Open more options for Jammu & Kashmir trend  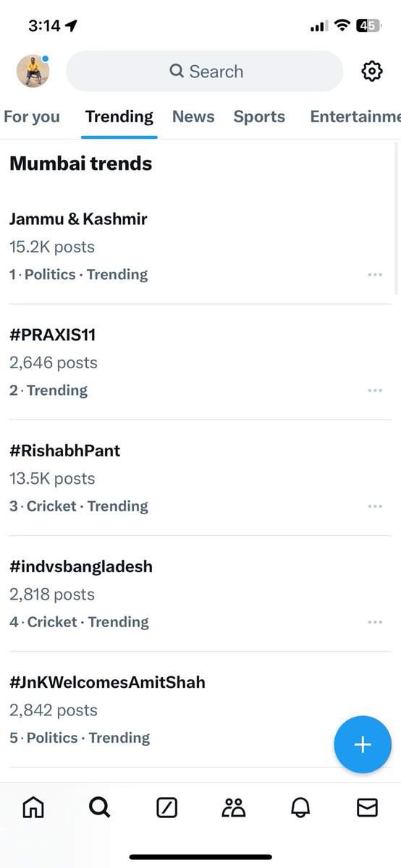374,275
